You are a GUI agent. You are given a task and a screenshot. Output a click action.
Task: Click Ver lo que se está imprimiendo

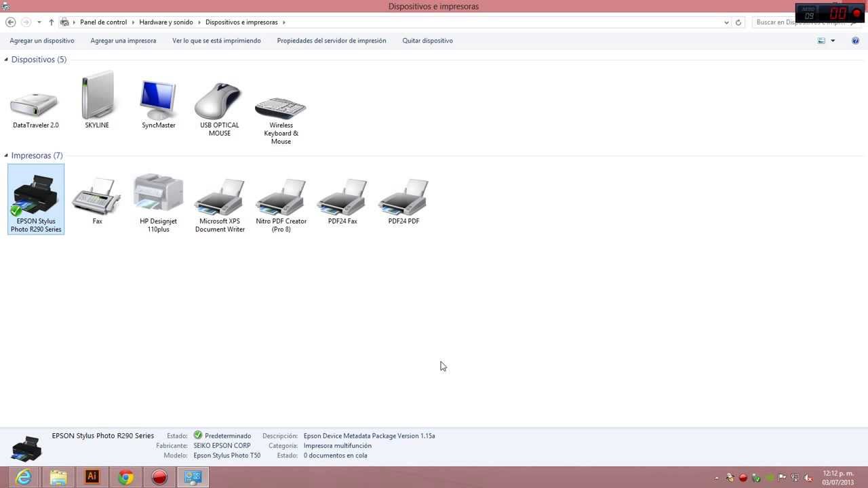[x=216, y=41]
